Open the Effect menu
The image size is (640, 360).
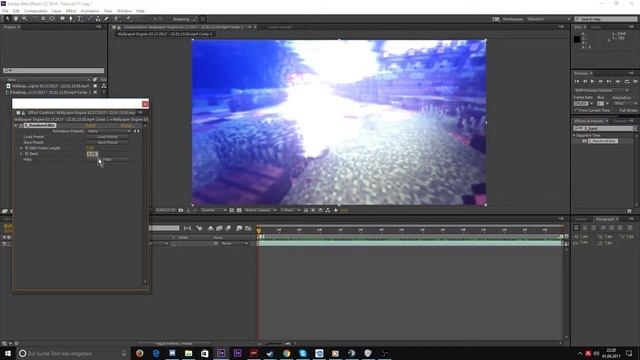click(71, 11)
